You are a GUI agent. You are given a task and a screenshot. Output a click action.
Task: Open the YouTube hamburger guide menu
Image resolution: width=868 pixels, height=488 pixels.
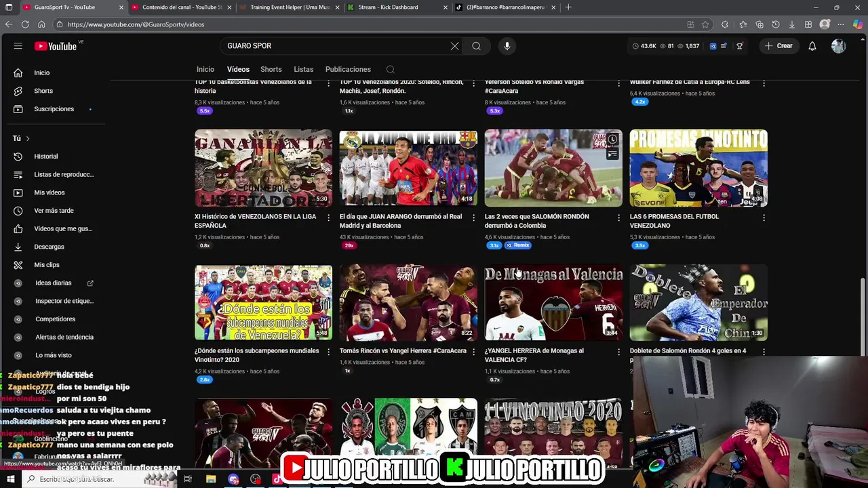point(18,46)
